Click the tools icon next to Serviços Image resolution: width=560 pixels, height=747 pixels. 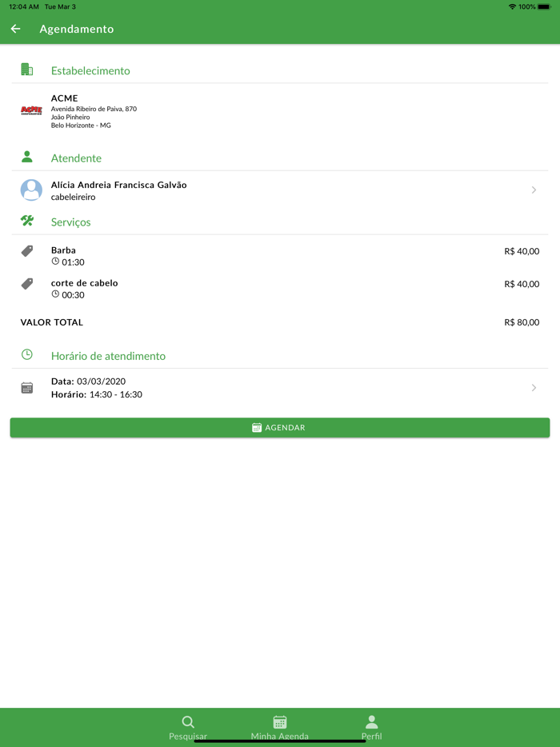tap(27, 222)
